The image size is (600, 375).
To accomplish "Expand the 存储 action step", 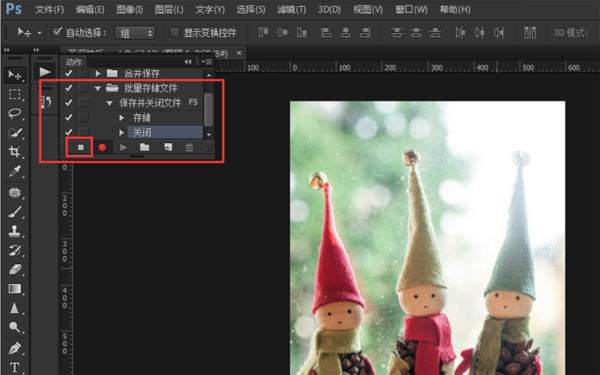I will point(121,117).
